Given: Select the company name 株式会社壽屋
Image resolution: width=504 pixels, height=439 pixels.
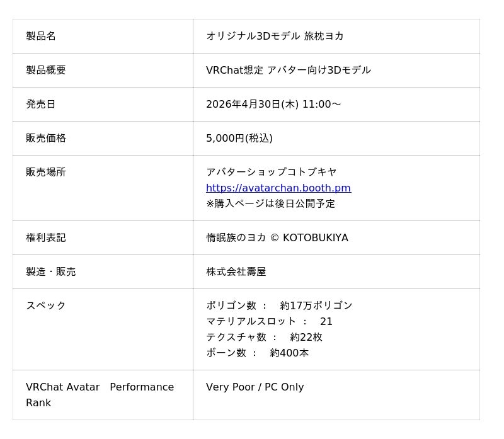Looking at the screenshot, I should click(236, 271).
